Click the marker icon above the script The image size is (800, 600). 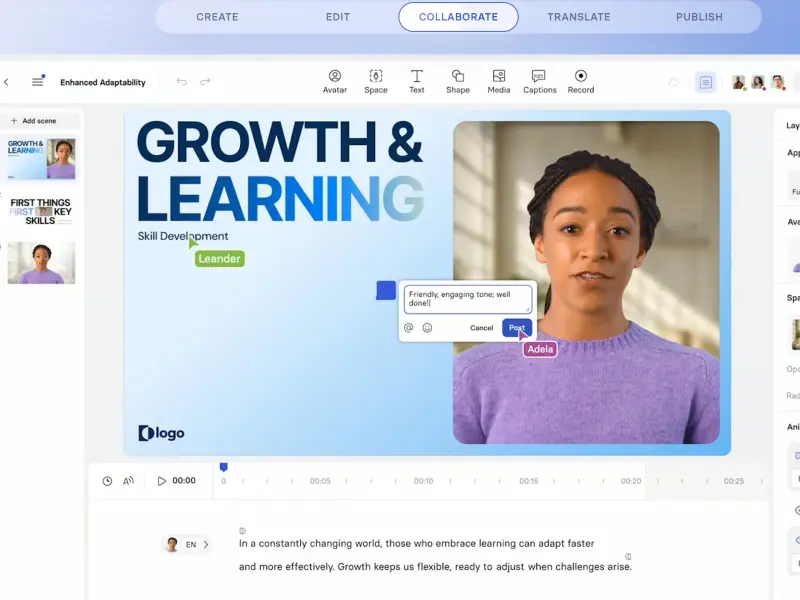[x=242, y=531]
